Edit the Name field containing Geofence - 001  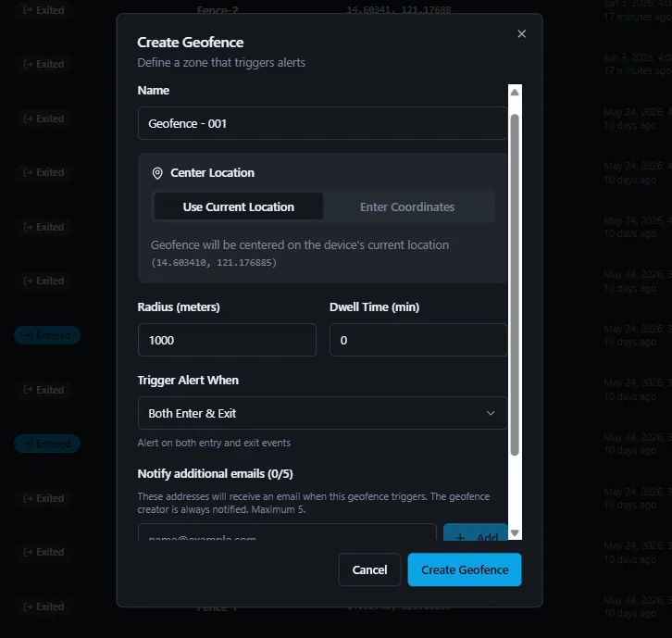coord(323,123)
